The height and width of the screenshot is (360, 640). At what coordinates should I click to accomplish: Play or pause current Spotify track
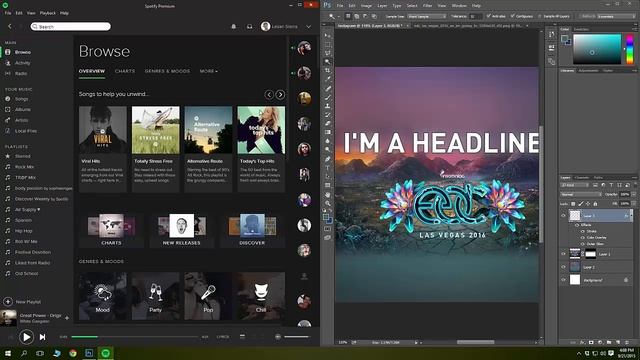coord(26,337)
